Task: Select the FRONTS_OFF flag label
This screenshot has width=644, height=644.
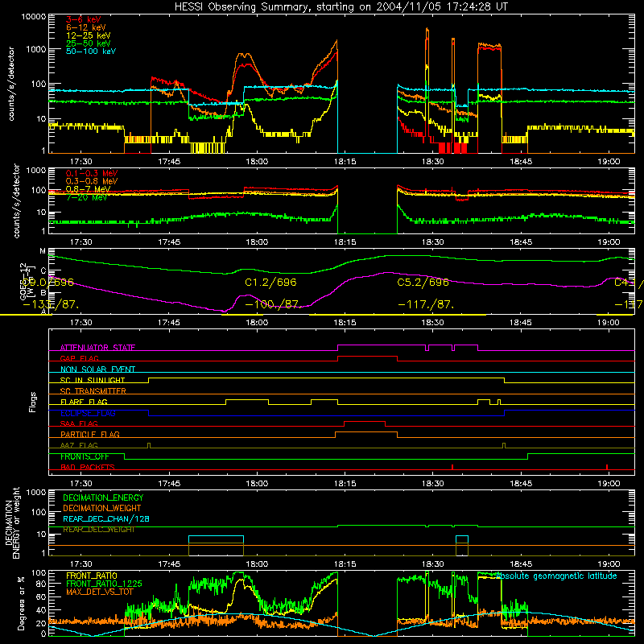Action: pyautogui.click(x=85, y=456)
